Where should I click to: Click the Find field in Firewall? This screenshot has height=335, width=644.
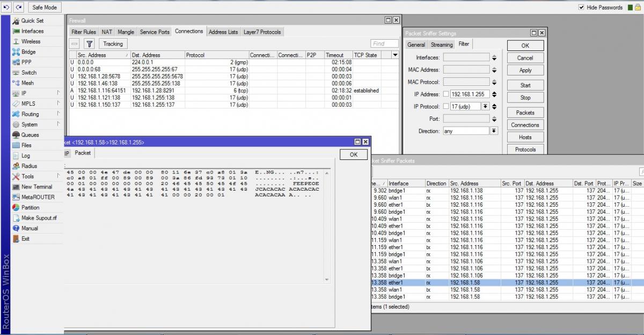[384, 44]
